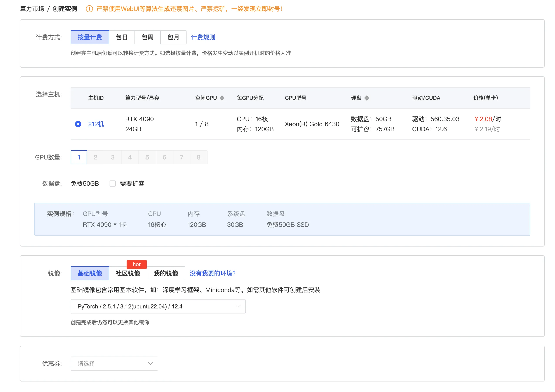The image size is (555, 392).
Task: Open the 优惠券 请选择 dropdown
Action: pyautogui.click(x=114, y=363)
